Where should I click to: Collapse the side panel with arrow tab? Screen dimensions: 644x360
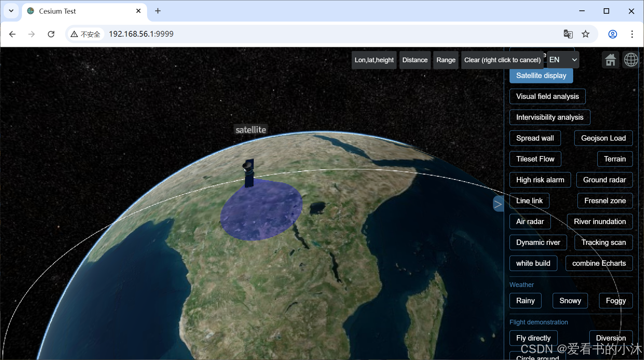point(498,204)
